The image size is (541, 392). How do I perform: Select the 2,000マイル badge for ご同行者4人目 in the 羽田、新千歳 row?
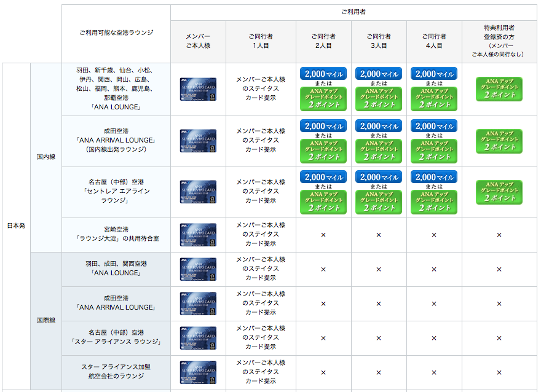coord(434,74)
